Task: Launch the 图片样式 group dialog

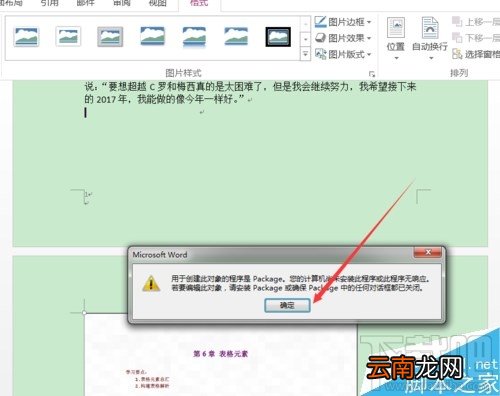Action: pyautogui.click(x=372, y=74)
